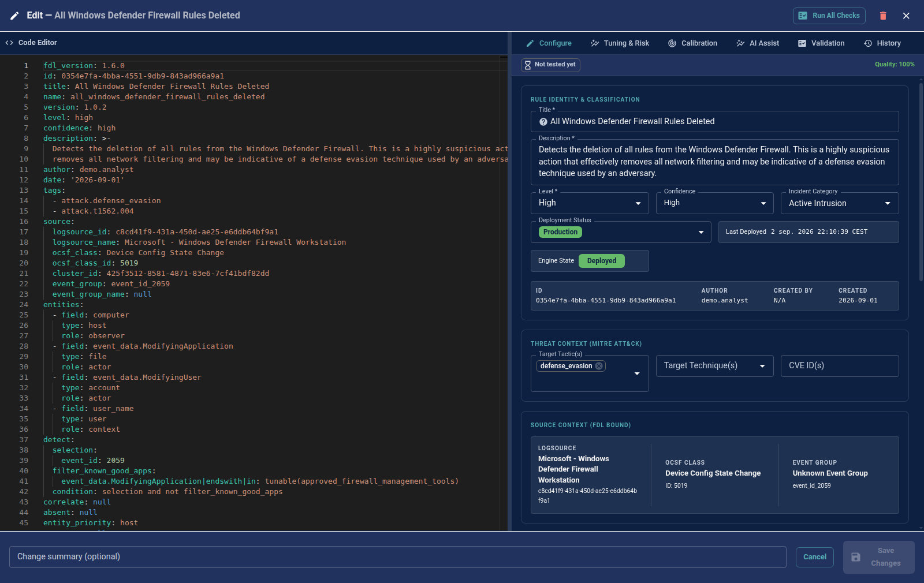Viewport: 924px width, 583px height.
Task: Open the Level dropdown
Action: pos(590,203)
